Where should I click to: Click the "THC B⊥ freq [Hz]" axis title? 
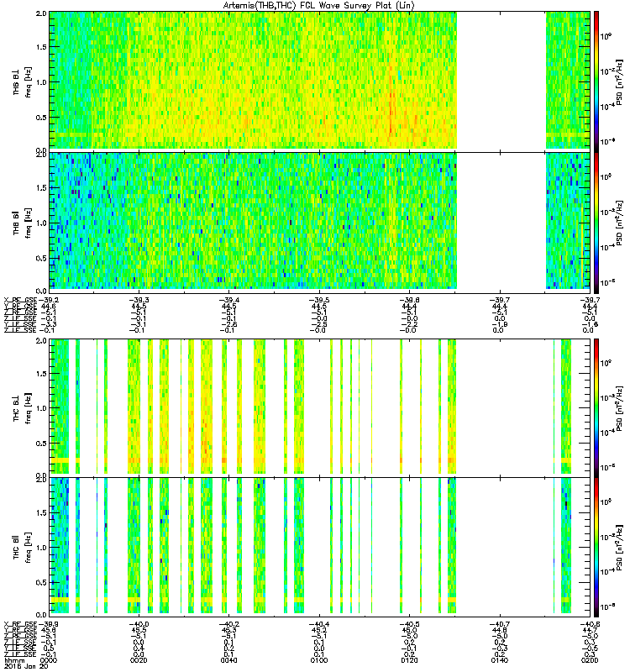pyautogui.click(x=22, y=408)
